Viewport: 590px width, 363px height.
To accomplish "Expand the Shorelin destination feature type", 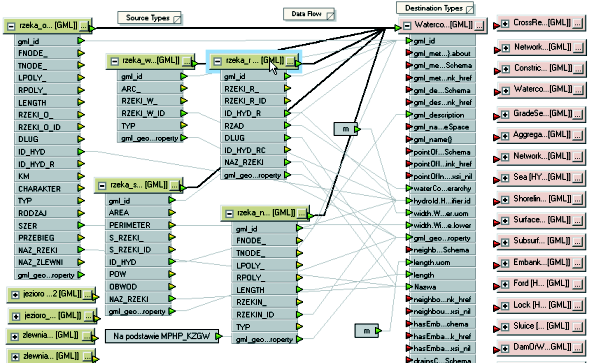I will click(505, 199).
